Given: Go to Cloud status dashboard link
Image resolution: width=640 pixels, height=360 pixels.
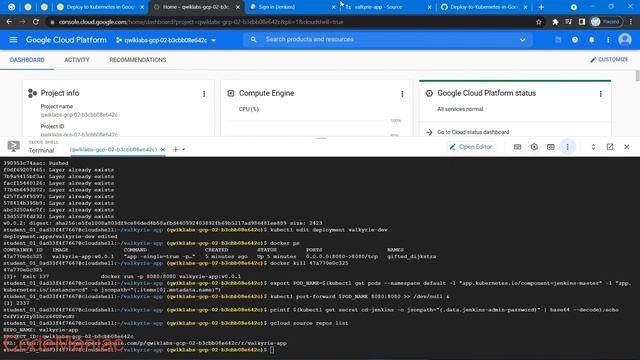Looking at the screenshot, I should tap(468, 132).
